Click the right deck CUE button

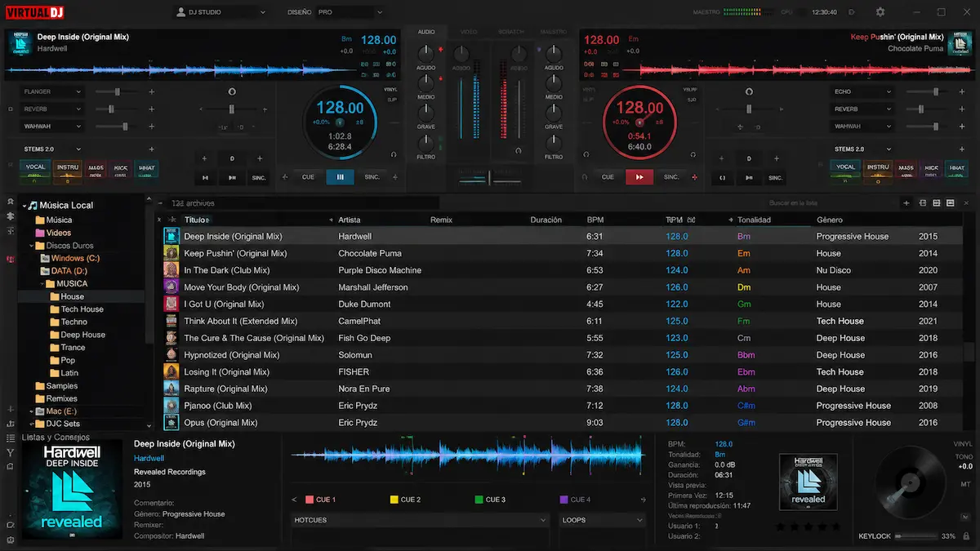608,177
